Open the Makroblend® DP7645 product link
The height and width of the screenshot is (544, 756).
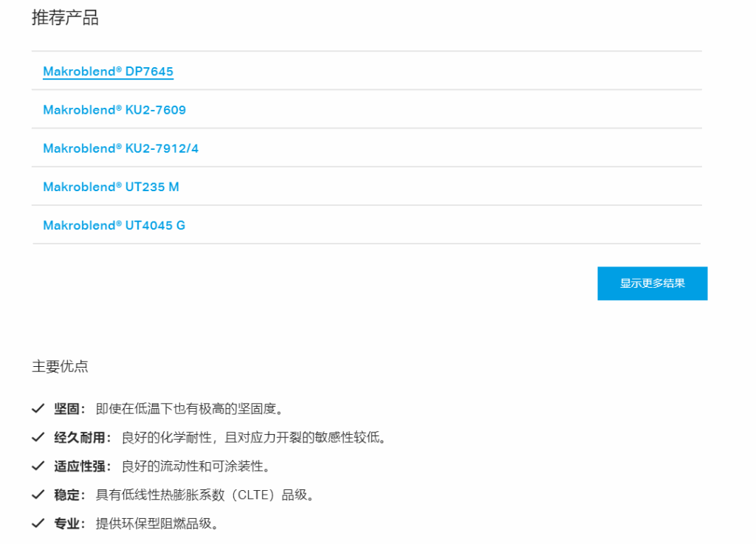pyautogui.click(x=108, y=72)
